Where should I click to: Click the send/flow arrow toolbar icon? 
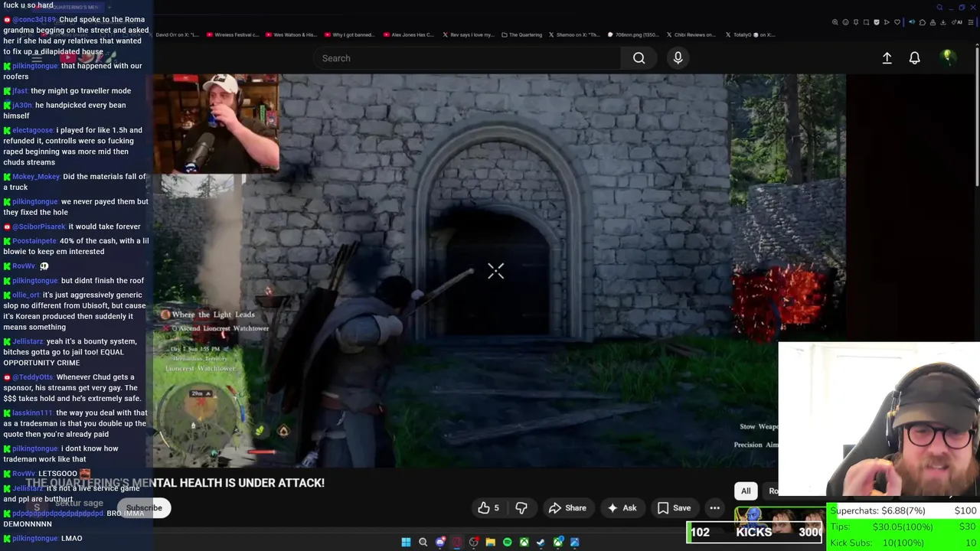tap(887, 22)
